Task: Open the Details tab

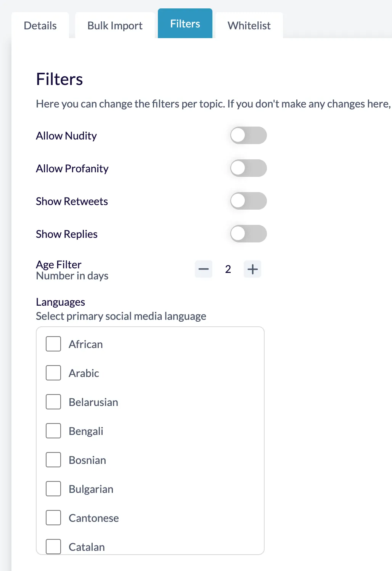Action: 40,26
